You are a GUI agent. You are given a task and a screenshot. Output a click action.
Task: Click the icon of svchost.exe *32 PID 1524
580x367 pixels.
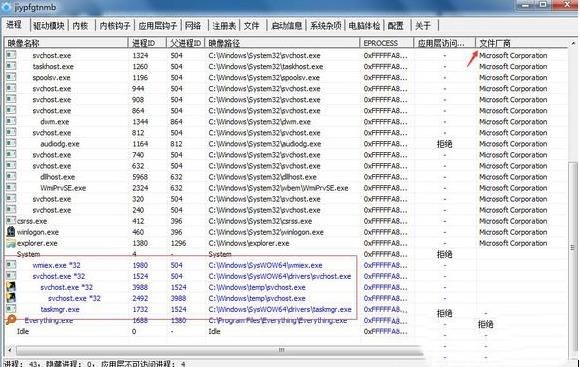[11, 276]
